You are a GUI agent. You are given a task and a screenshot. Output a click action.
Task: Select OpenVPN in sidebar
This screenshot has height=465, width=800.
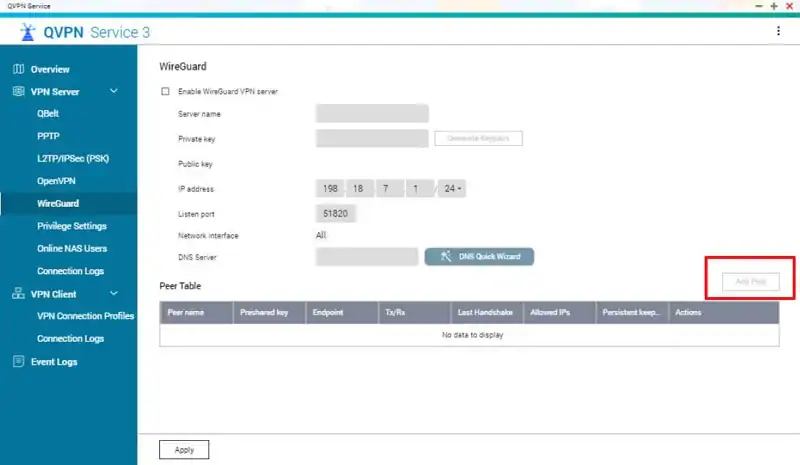click(x=56, y=181)
